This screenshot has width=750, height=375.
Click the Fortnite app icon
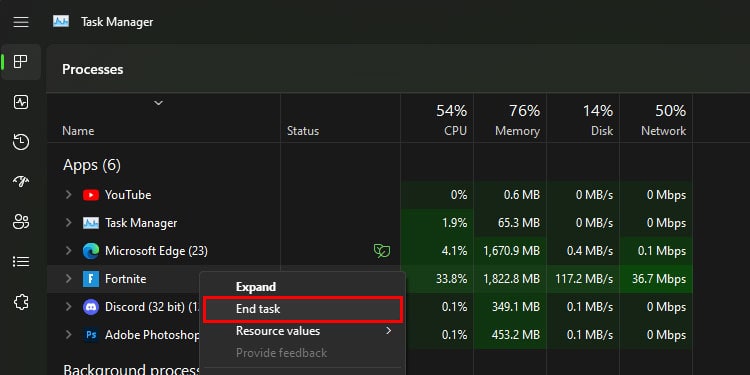[90, 279]
